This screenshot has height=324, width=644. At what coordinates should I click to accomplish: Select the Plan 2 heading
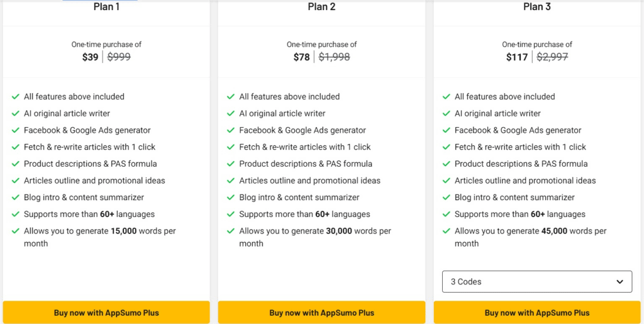(x=321, y=6)
